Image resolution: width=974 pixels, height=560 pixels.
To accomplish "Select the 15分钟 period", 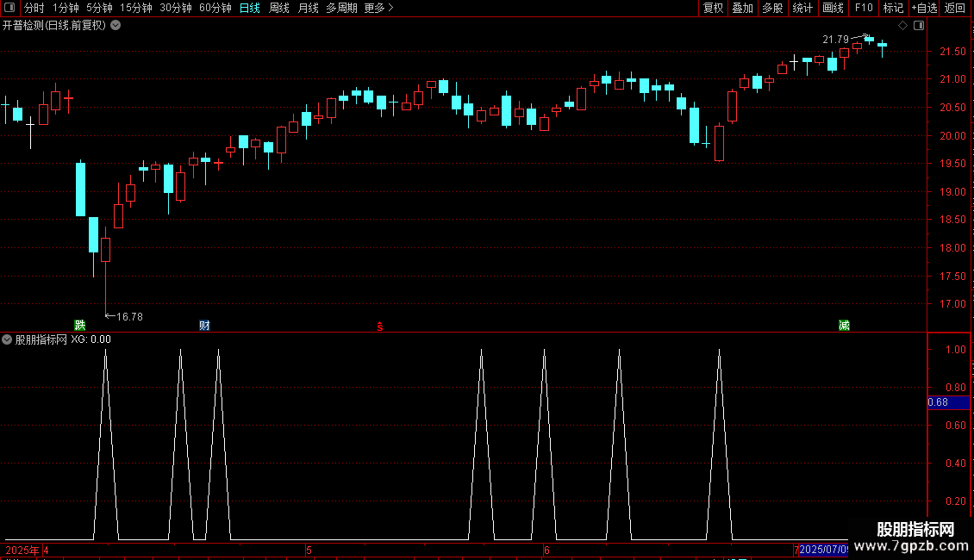I will pyautogui.click(x=136, y=8).
